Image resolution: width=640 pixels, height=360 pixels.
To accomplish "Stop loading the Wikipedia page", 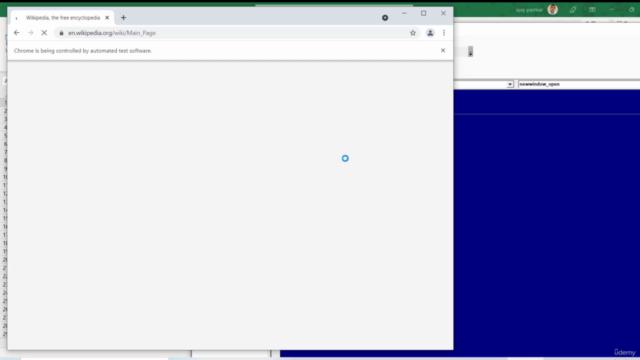I will click(44, 33).
